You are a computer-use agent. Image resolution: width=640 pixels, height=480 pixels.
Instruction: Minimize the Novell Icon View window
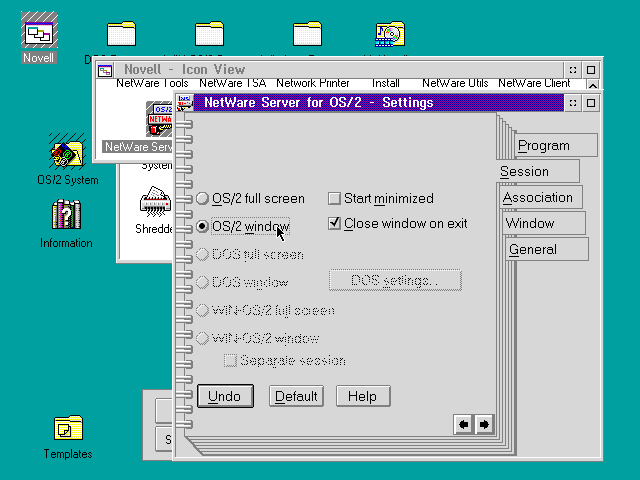coord(573,70)
